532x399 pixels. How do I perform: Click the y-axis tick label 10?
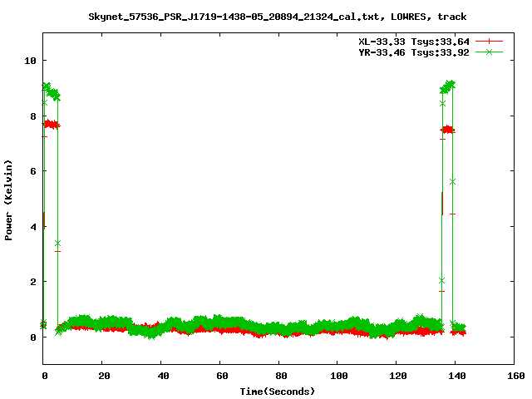(30, 61)
